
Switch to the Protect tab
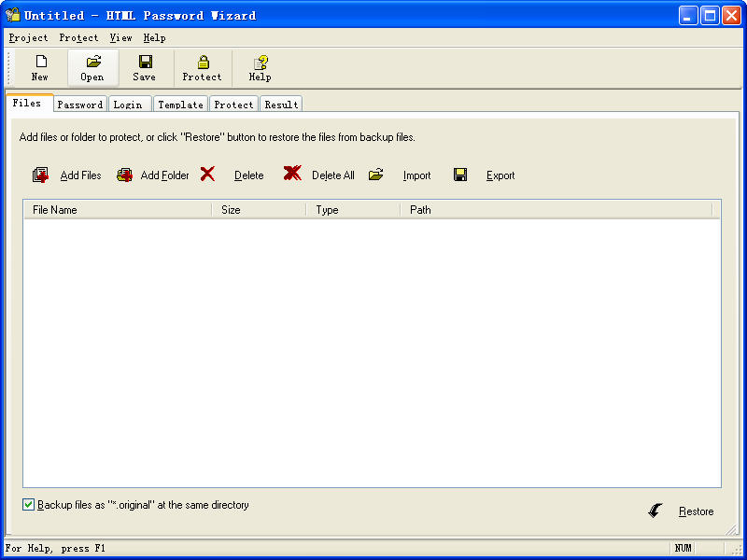point(233,105)
